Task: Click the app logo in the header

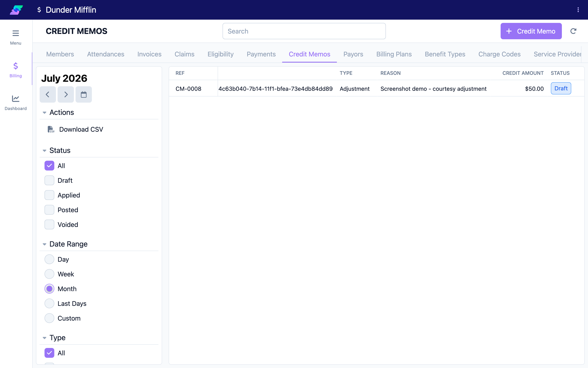Action: (x=16, y=10)
